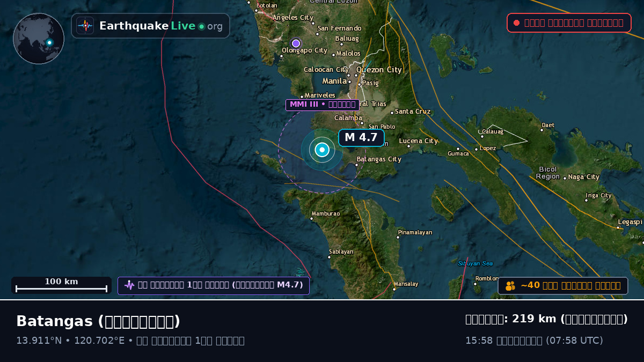This screenshot has height=362, width=644.
Task: Click the Bicol Region label
Action: click(x=548, y=173)
